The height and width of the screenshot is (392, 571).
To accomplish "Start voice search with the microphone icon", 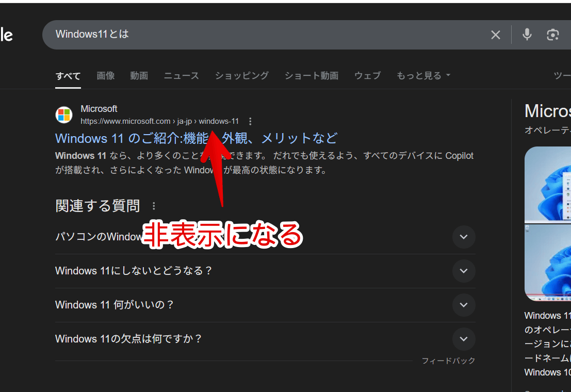I will point(527,35).
